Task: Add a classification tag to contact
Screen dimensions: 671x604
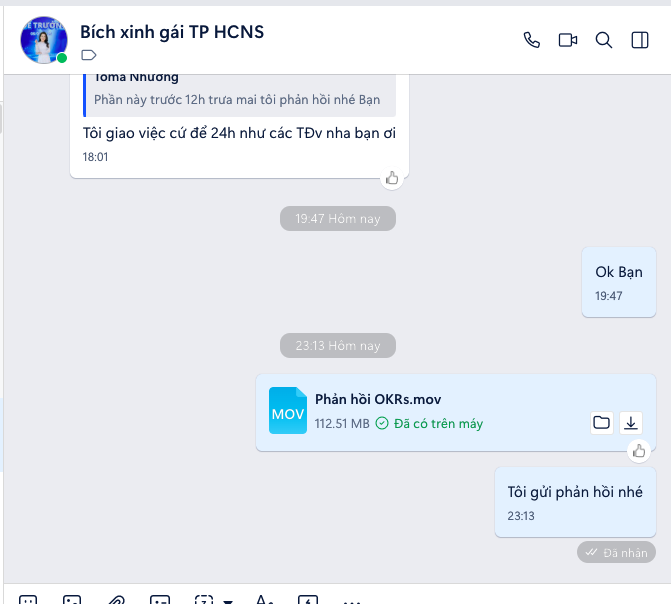Action: click(89, 55)
